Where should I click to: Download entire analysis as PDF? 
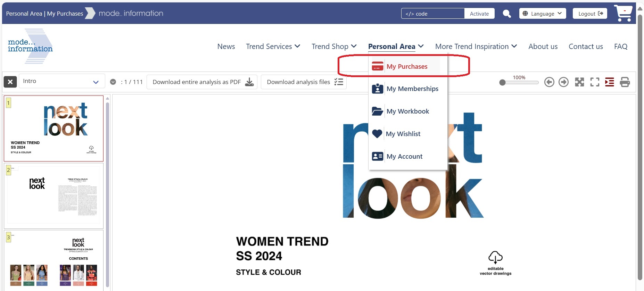(202, 82)
